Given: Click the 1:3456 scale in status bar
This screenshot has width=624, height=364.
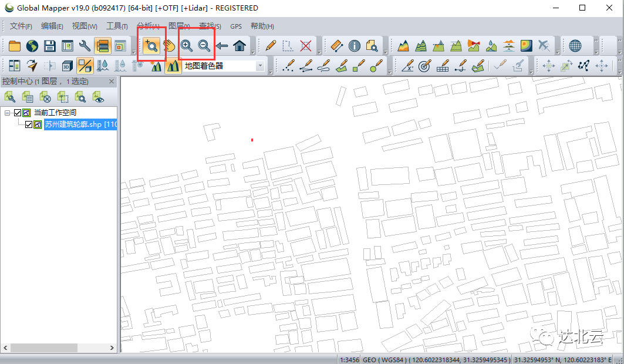Looking at the screenshot, I should (349, 360).
